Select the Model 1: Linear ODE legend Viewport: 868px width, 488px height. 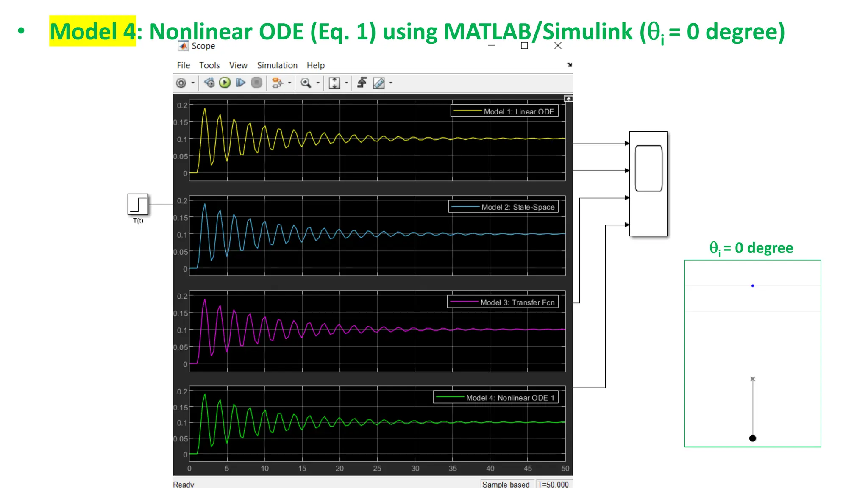[504, 111]
